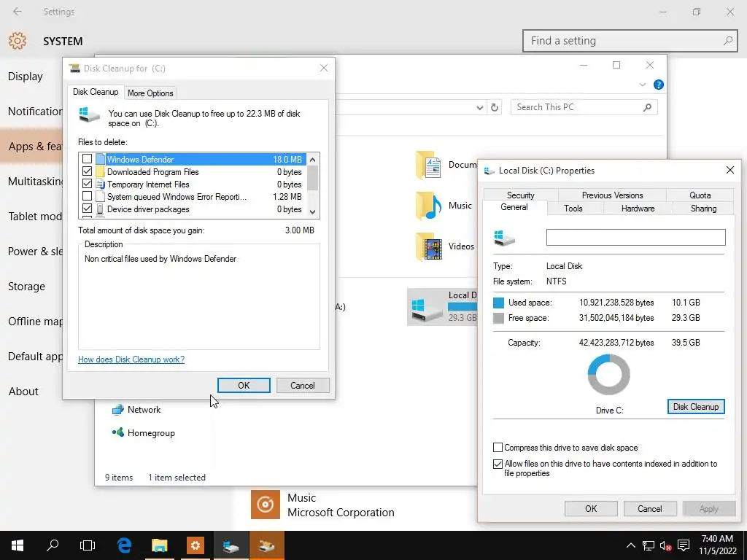
Task: Click Cancel in Local Disk Properties
Action: 650,508
